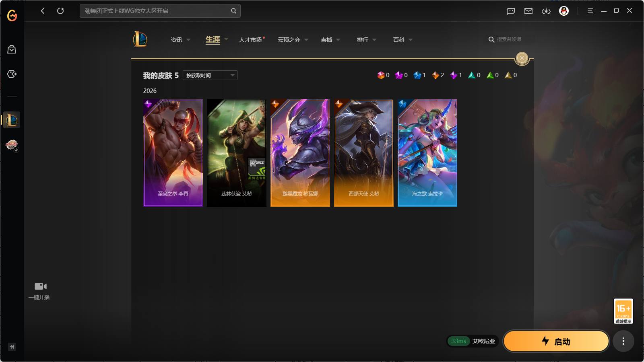Click the blue gem count showing 1

coord(419,75)
